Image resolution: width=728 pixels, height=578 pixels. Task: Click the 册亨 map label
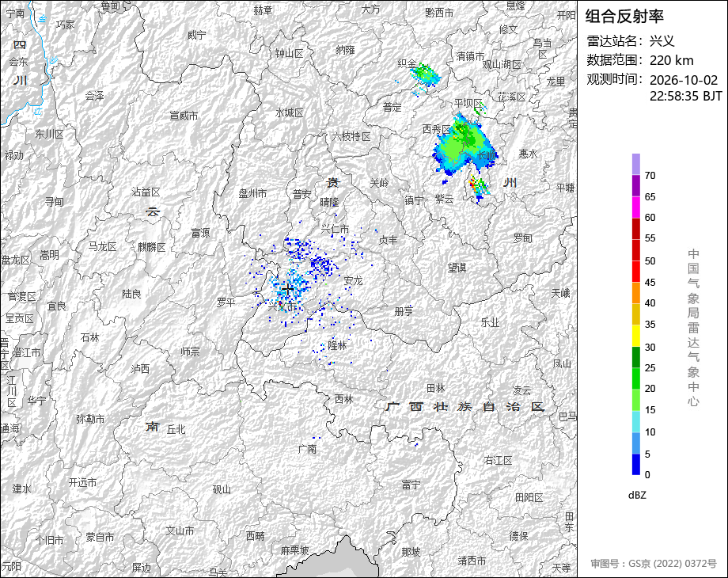tap(404, 311)
